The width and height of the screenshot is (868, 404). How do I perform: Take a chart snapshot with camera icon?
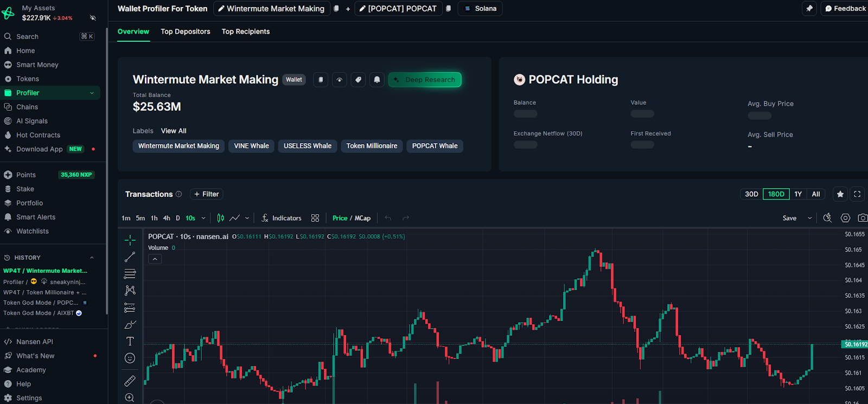[x=862, y=218]
